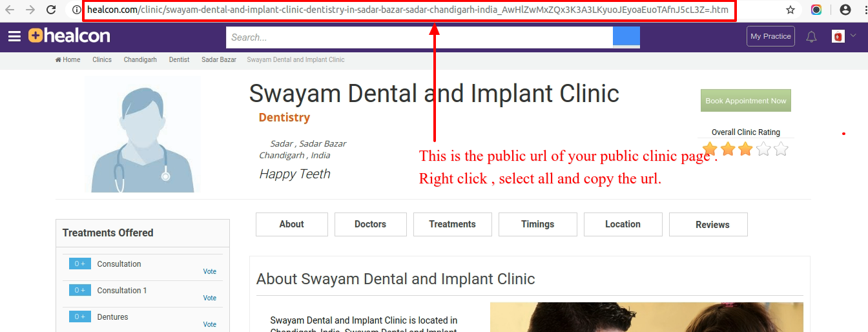The image size is (868, 332).
Task: Open the hamburger menu beside healcon logo
Action: [14, 37]
